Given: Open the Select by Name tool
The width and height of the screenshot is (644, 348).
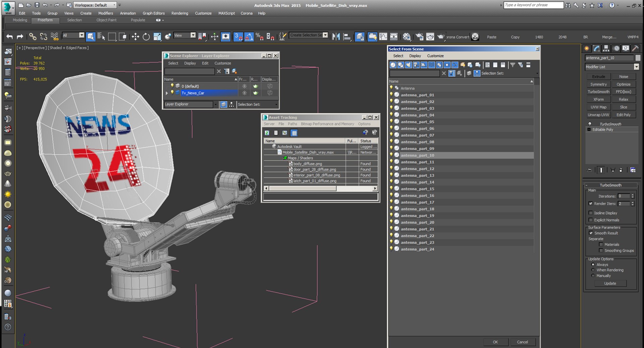Looking at the screenshot, I should 101,37.
